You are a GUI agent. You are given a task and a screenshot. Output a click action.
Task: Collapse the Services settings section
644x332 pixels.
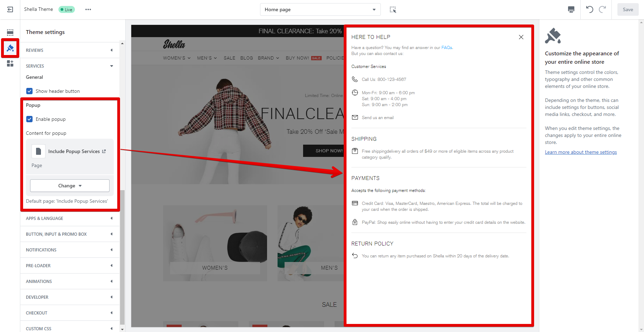pos(70,66)
